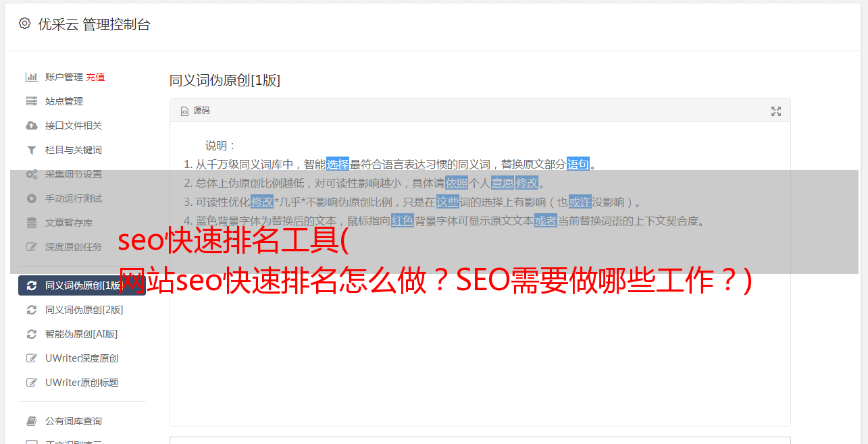Click the play circle icon beside 手动运行测试

[x=31, y=198]
